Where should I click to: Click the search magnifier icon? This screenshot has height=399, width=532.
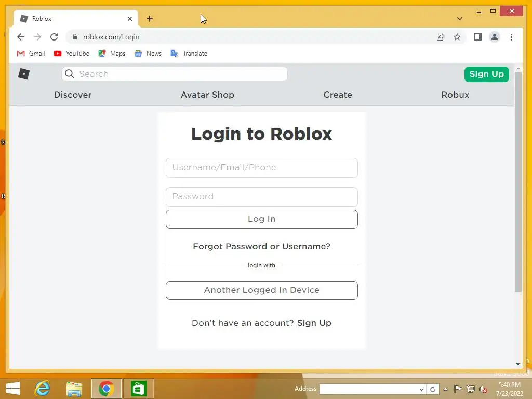[x=70, y=74]
